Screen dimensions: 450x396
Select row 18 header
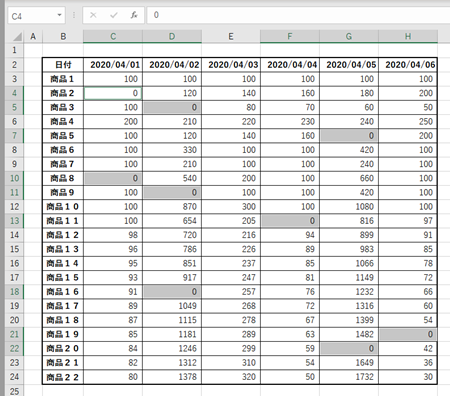coord(14,292)
